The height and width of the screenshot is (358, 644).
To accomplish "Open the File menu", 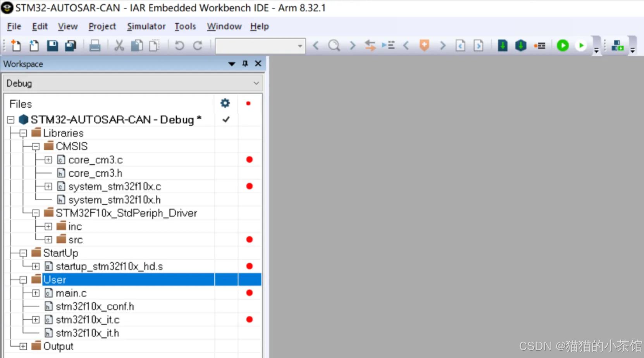I will coord(14,26).
